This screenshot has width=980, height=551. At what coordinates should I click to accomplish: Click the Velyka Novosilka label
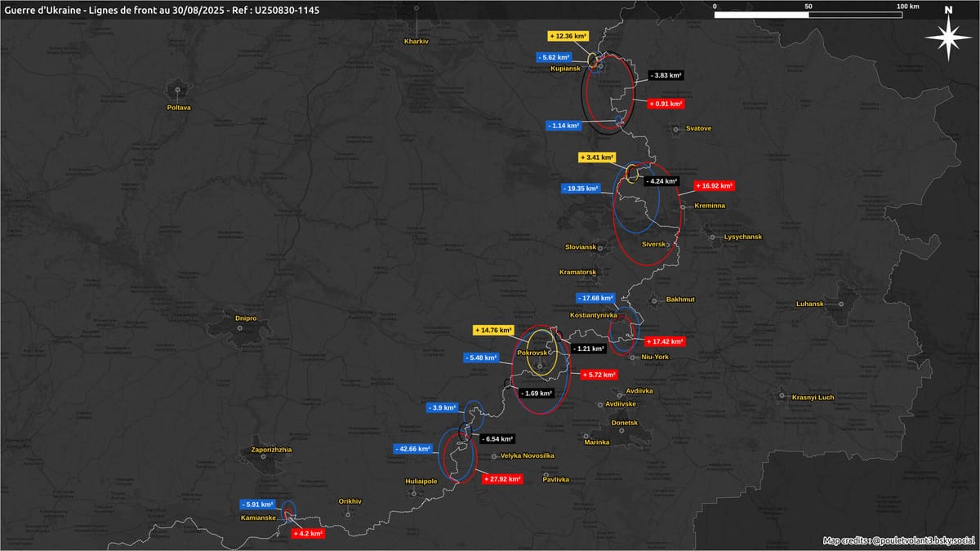coord(527,455)
